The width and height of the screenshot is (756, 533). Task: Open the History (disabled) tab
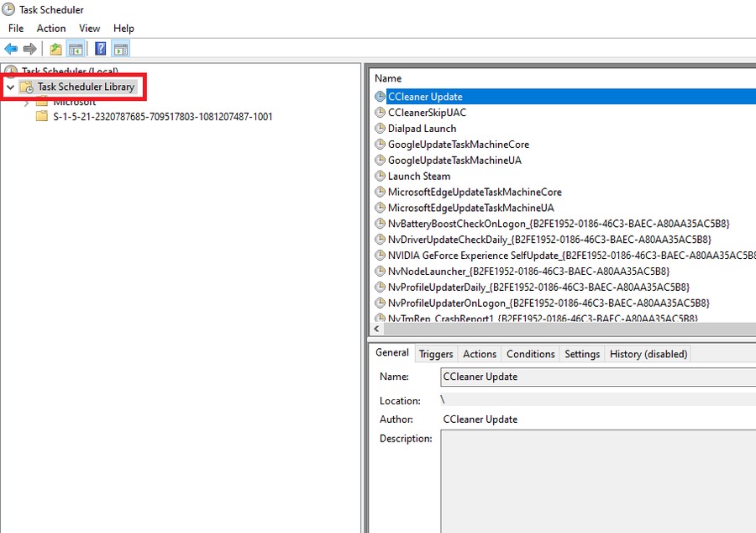[x=648, y=354]
